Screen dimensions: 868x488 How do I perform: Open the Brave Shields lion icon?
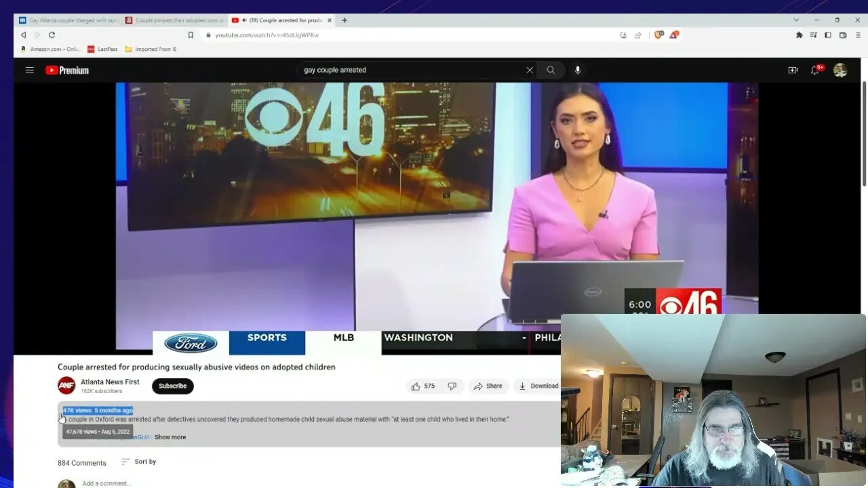pyautogui.click(x=658, y=35)
